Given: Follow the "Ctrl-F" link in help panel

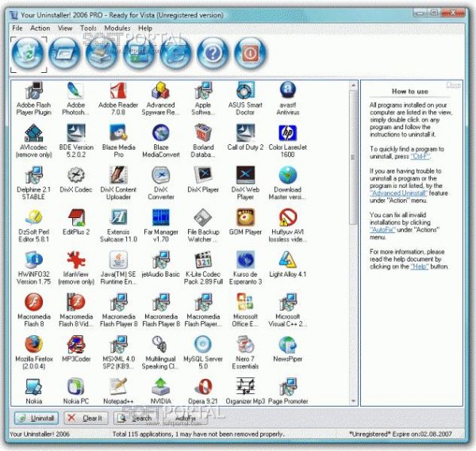Looking at the screenshot, I should [x=420, y=156].
